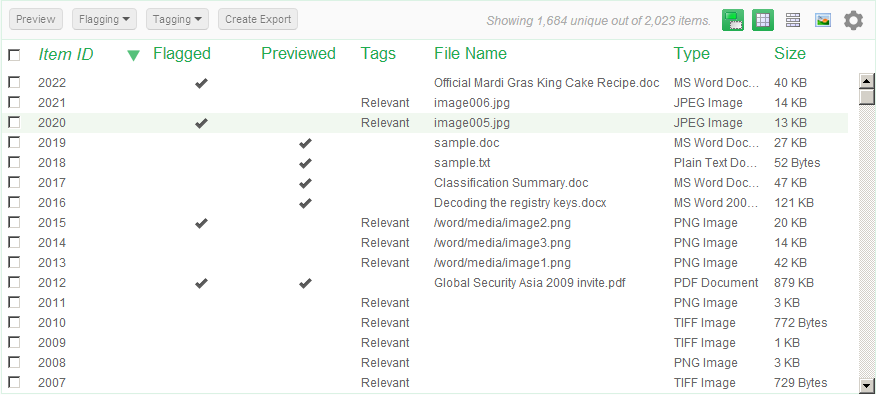Viewport: 876px width, 395px height.
Task: Select the checkbox for item 2012
Action: click(14, 282)
